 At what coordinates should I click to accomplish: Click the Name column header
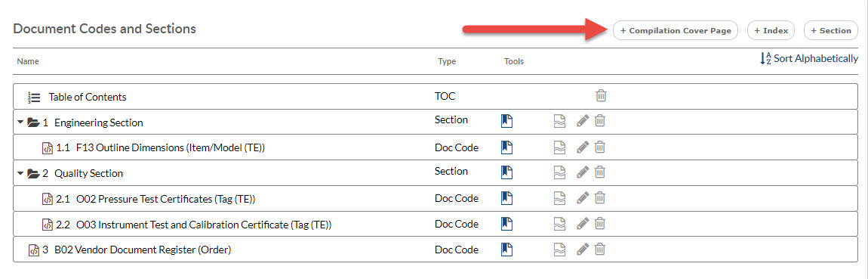point(28,61)
